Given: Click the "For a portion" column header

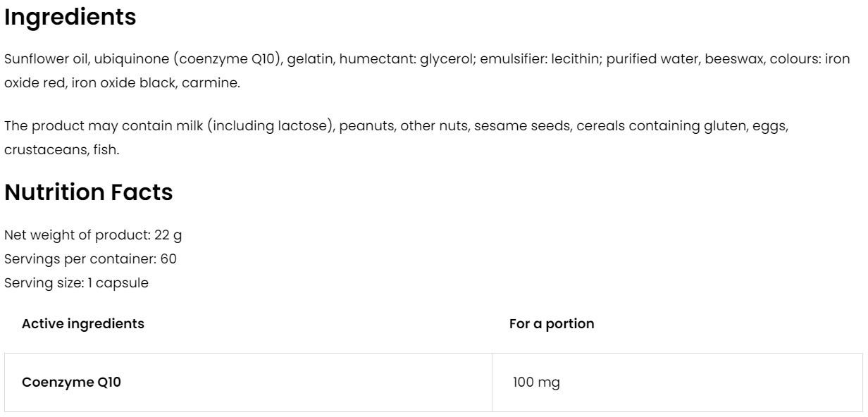Looking at the screenshot, I should 552,324.
